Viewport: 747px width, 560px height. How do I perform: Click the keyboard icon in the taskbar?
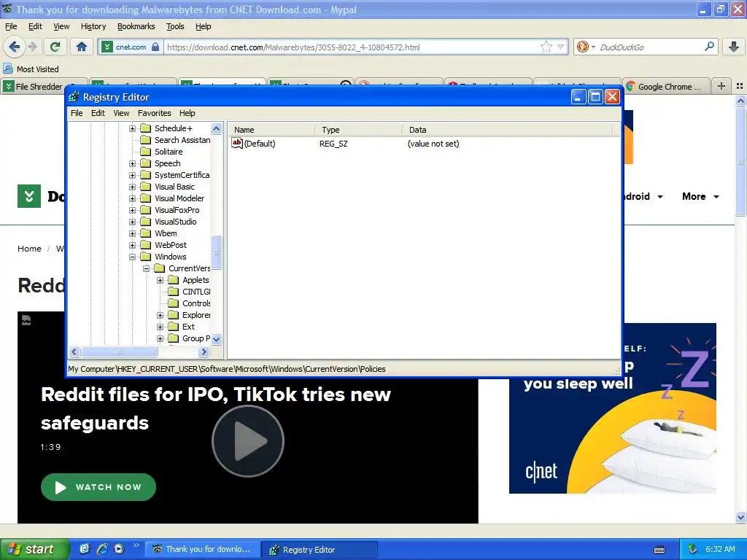click(659, 550)
